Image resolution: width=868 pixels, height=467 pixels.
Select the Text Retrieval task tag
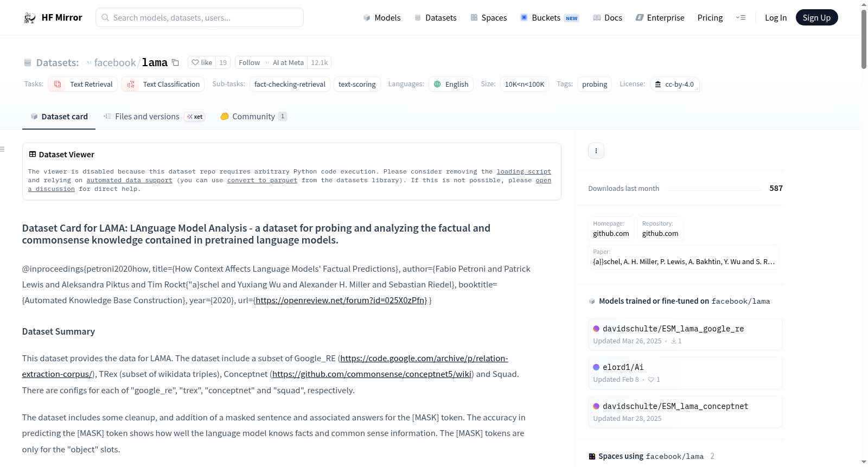(83, 84)
